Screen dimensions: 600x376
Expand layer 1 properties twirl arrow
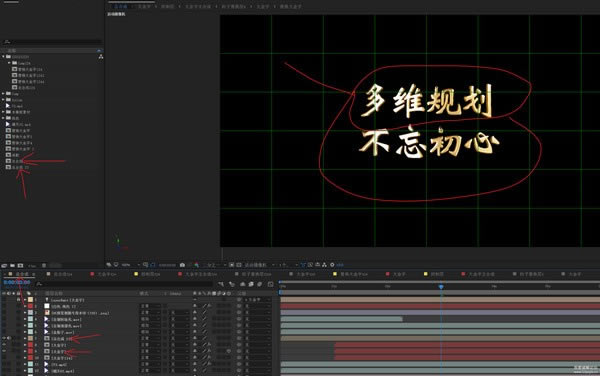(25, 299)
